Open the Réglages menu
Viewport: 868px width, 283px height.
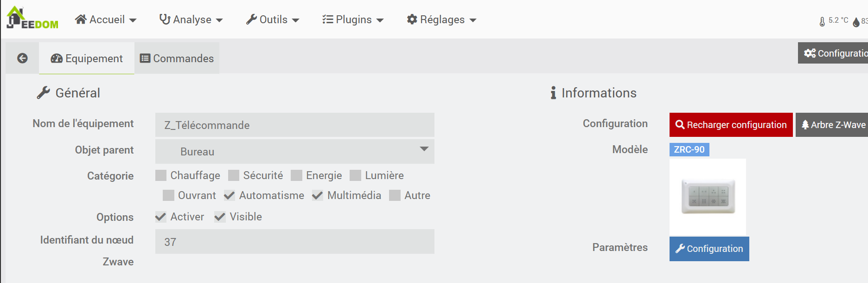click(441, 19)
